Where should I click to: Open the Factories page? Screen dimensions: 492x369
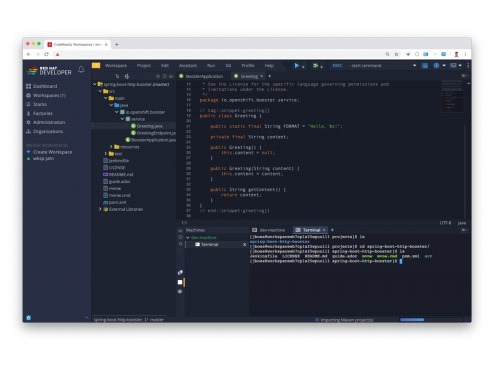[43, 113]
